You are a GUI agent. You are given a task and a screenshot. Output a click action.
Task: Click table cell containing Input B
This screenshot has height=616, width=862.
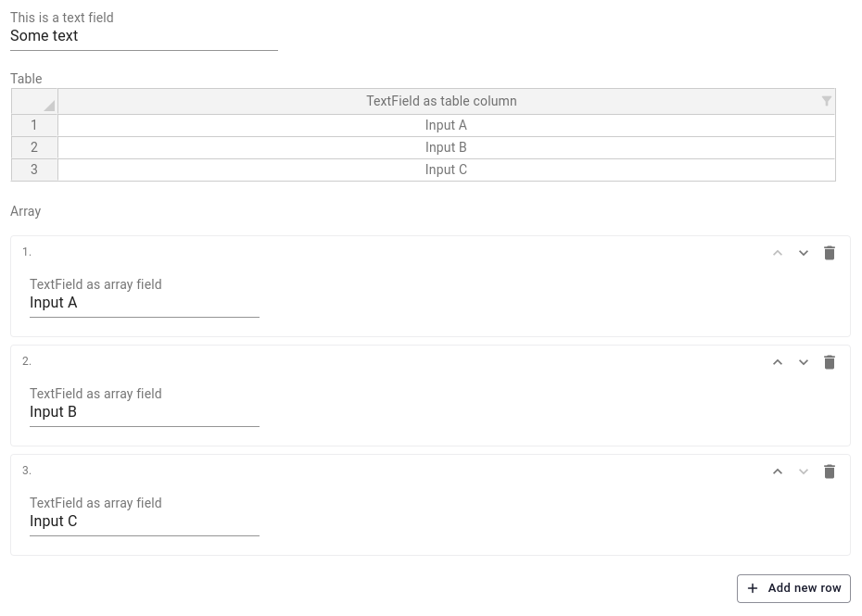[x=446, y=147]
